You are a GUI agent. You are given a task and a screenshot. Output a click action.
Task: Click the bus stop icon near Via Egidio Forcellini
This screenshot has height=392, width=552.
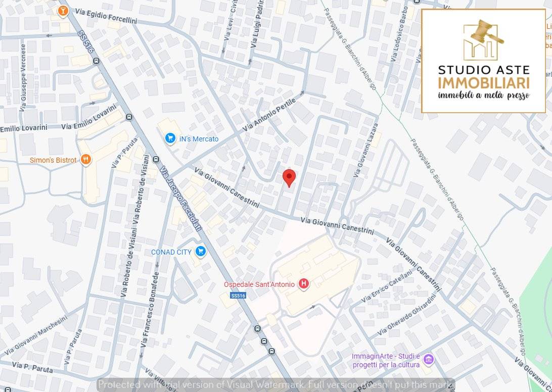pos(96,60)
